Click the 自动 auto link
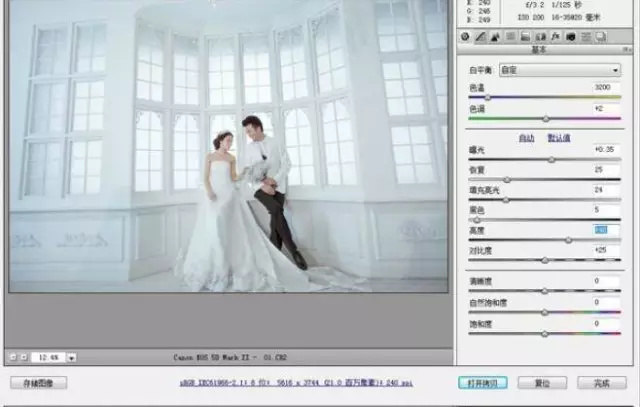640x407 pixels. coord(527,138)
